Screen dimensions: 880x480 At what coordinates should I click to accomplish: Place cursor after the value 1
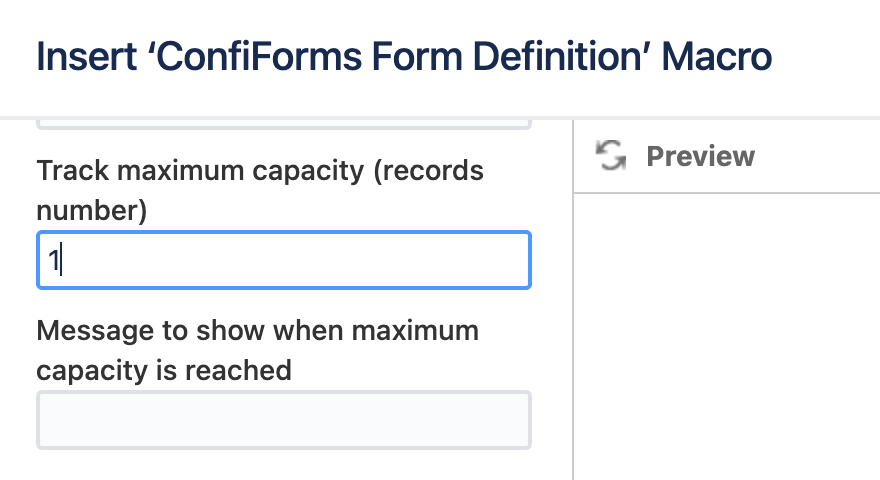61,260
